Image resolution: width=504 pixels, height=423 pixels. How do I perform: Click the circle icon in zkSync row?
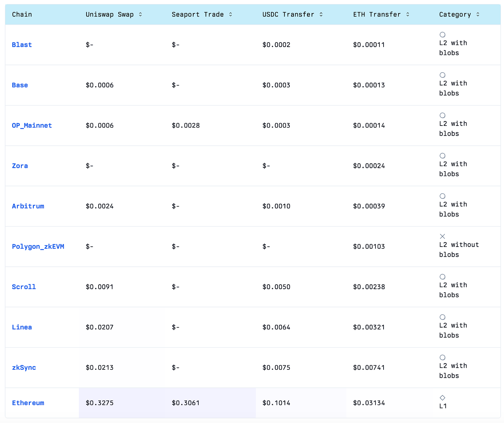pos(442,358)
